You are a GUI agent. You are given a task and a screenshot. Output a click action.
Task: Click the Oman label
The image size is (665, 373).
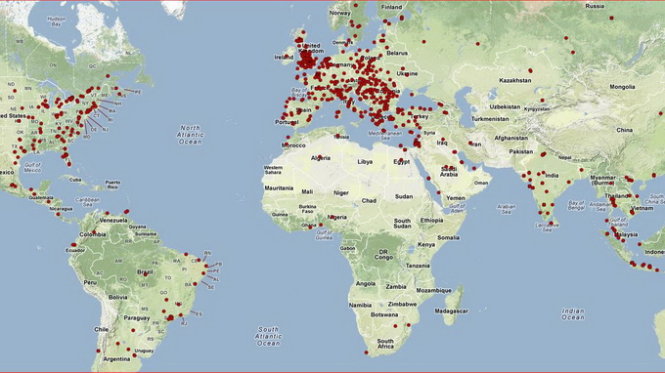(481, 182)
